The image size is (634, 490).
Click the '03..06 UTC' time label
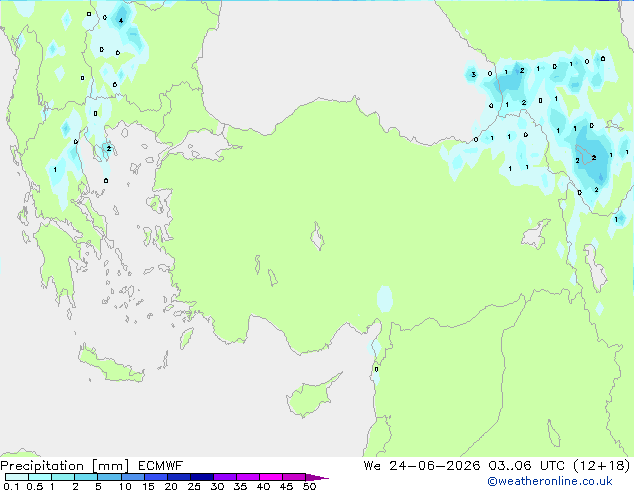(526, 466)
